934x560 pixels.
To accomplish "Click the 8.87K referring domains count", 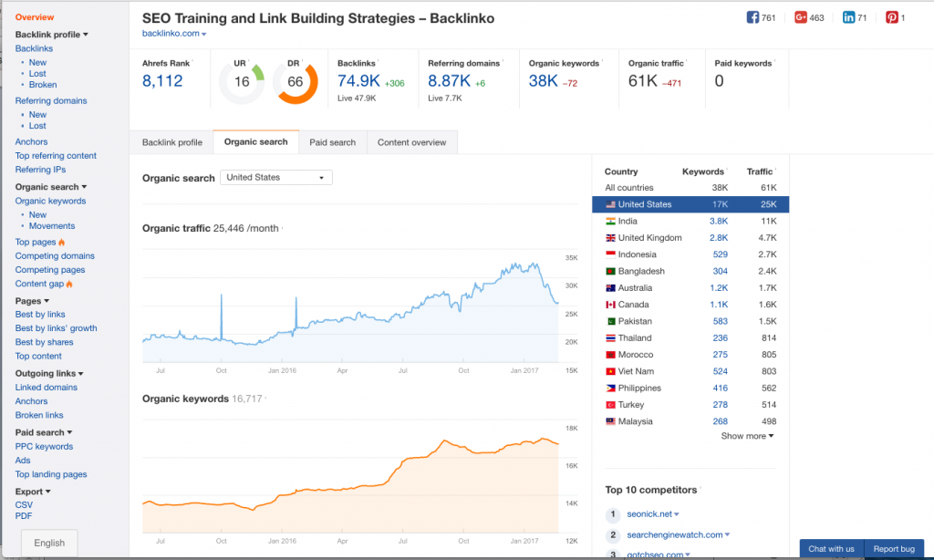I will click(x=449, y=80).
